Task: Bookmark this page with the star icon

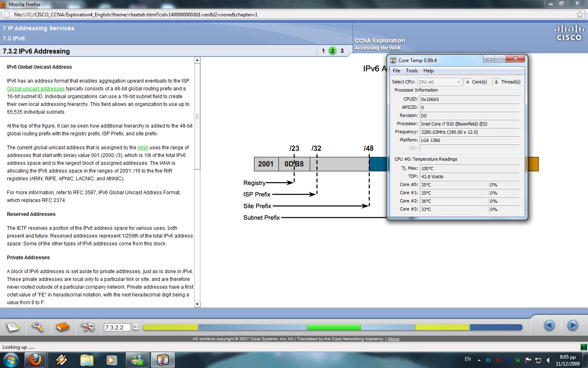Action: pyautogui.click(x=579, y=15)
